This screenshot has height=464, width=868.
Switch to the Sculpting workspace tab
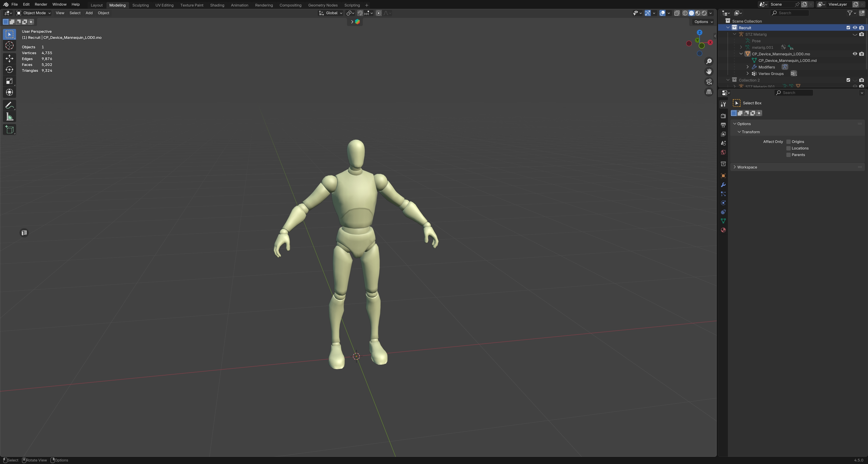click(x=140, y=5)
